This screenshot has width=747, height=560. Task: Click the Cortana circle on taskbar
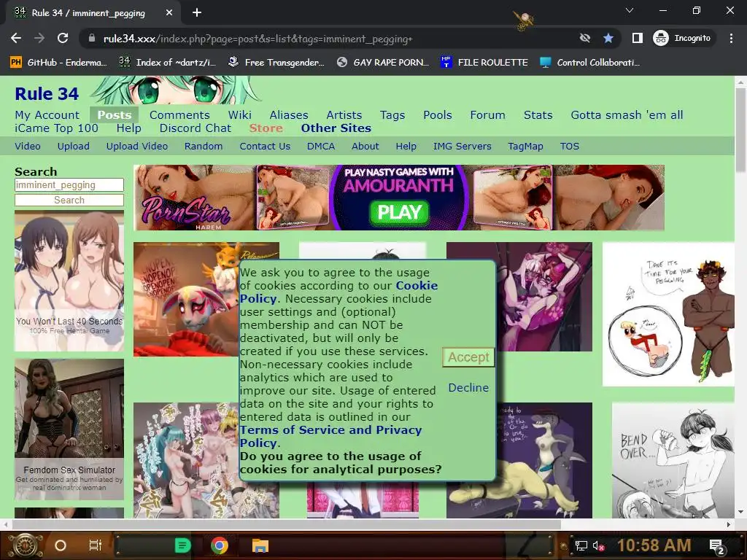(61, 545)
